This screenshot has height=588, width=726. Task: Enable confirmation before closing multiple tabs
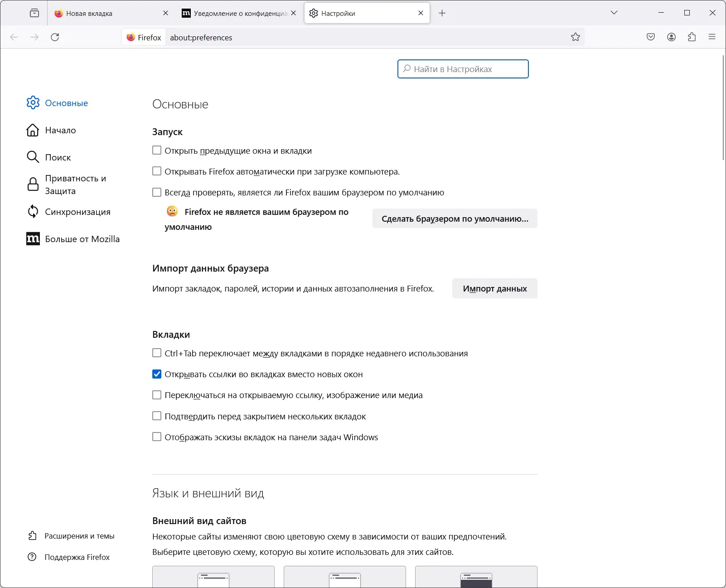[x=157, y=416]
